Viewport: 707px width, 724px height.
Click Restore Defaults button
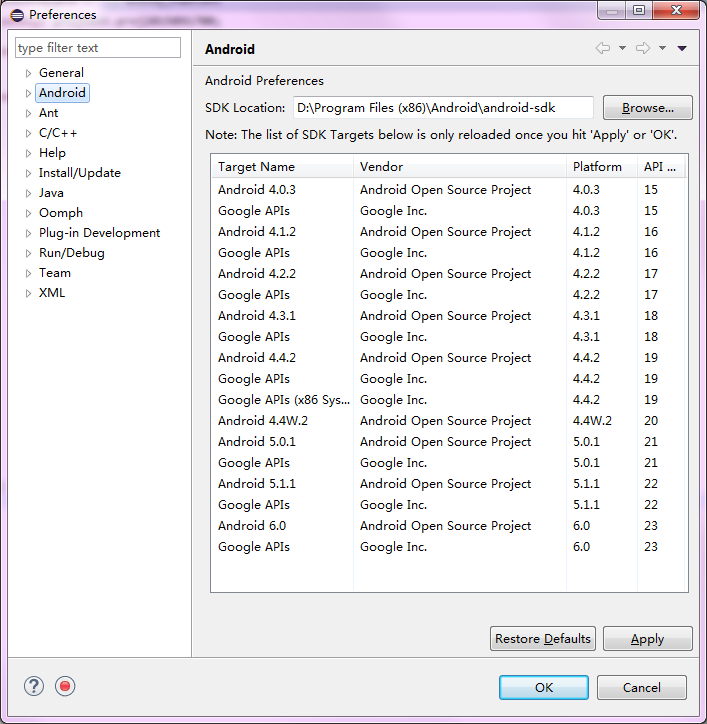543,639
